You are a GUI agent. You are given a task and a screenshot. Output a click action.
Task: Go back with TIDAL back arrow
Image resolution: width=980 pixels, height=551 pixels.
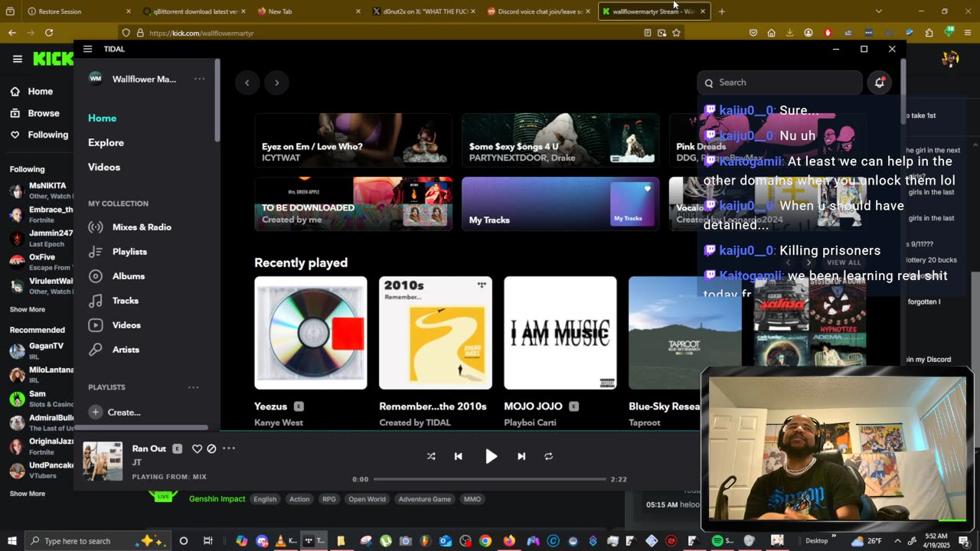click(x=247, y=83)
